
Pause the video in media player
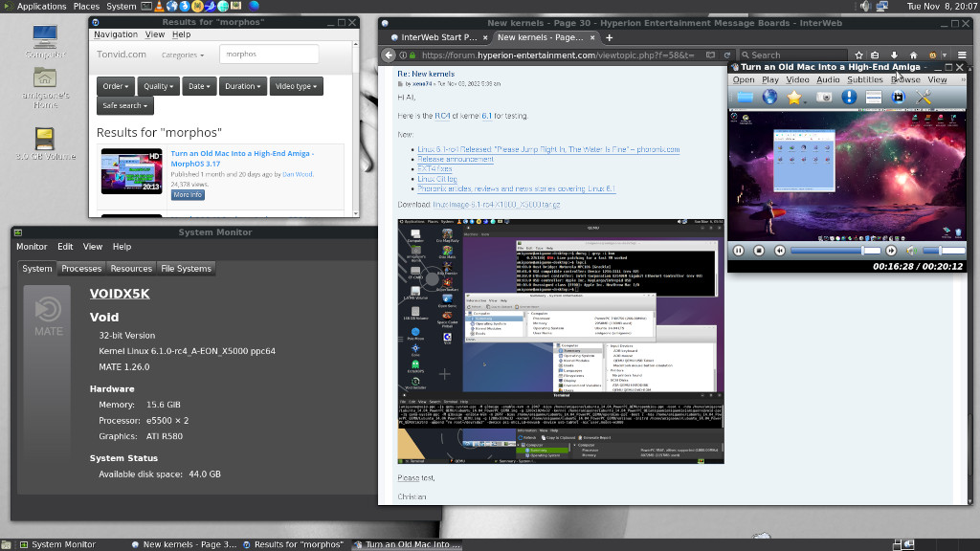click(739, 251)
